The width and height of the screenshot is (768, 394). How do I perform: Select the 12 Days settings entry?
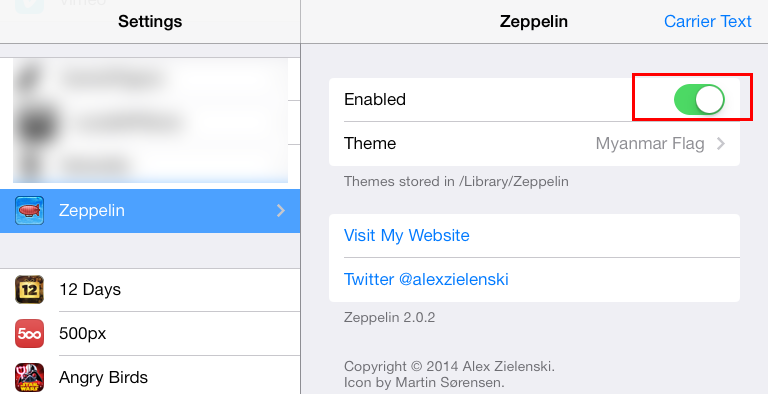click(x=150, y=290)
